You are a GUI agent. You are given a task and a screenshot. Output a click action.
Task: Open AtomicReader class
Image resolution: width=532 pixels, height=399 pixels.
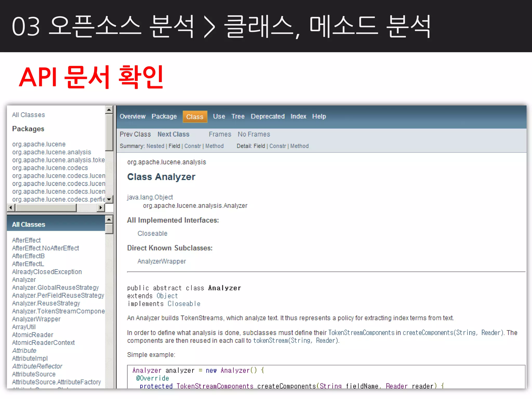[32, 335]
